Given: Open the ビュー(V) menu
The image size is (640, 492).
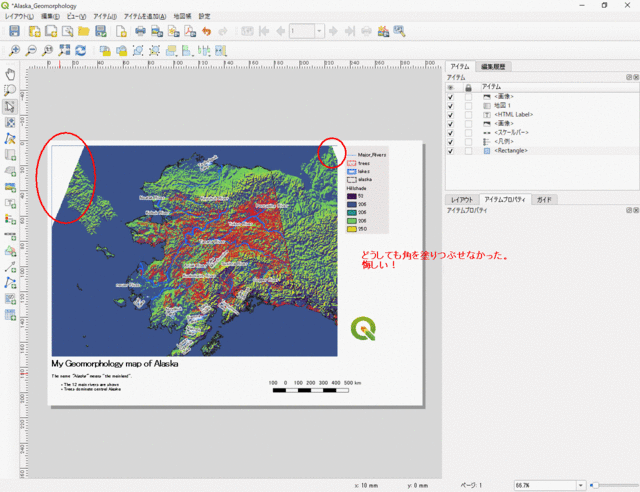Looking at the screenshot, I should (x=76, y=16).
